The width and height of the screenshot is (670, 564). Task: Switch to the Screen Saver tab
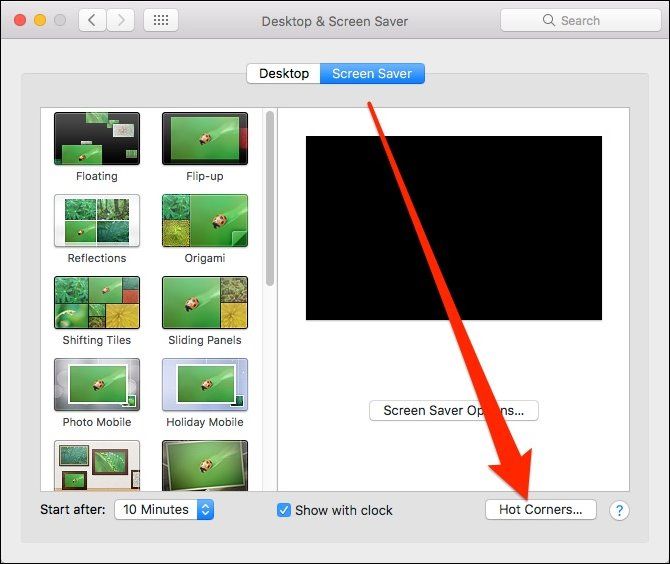[372, 73]
